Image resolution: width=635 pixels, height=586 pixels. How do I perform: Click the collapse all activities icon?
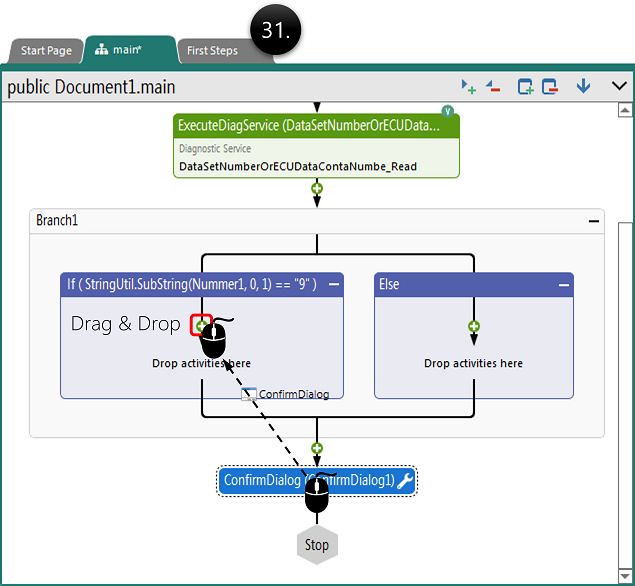pyautogui.click(x=493, y=87)
